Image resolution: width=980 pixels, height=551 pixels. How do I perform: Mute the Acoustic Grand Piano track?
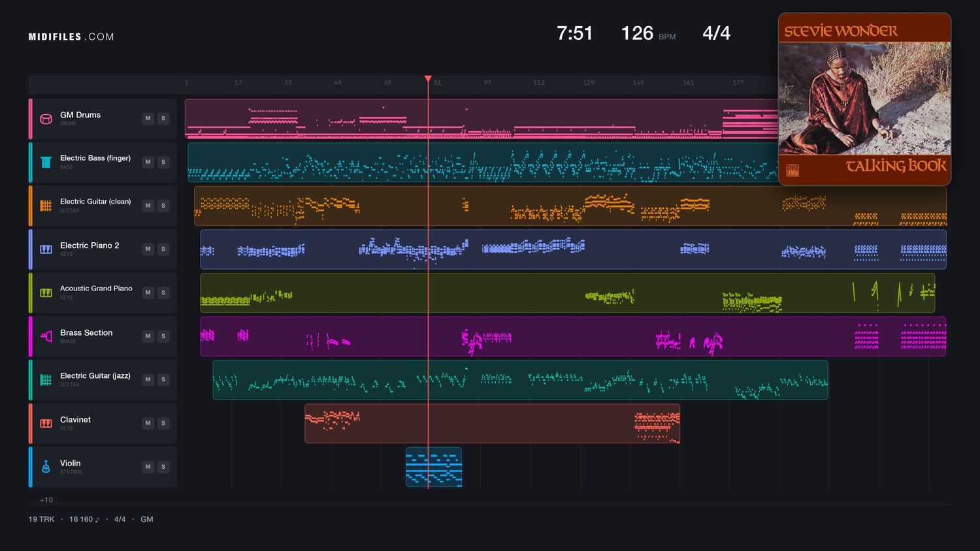[148, 292]
